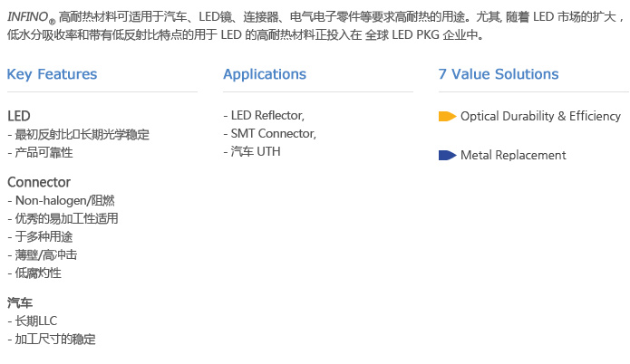Click Optical Durability & Efficiency text
Viewport: 630px width, 364px height.
(x=541, y=117)
